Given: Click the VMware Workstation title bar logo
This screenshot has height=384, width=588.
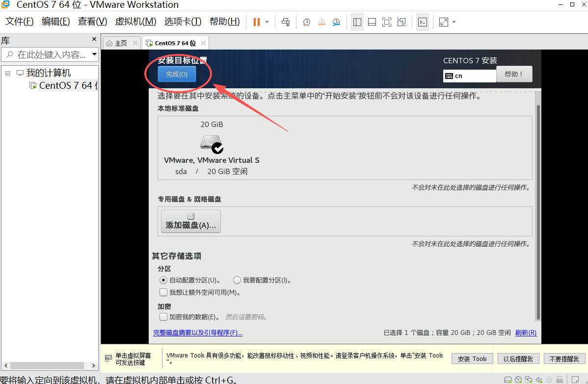Looking at the screenshot, I should tap(5, 4).
